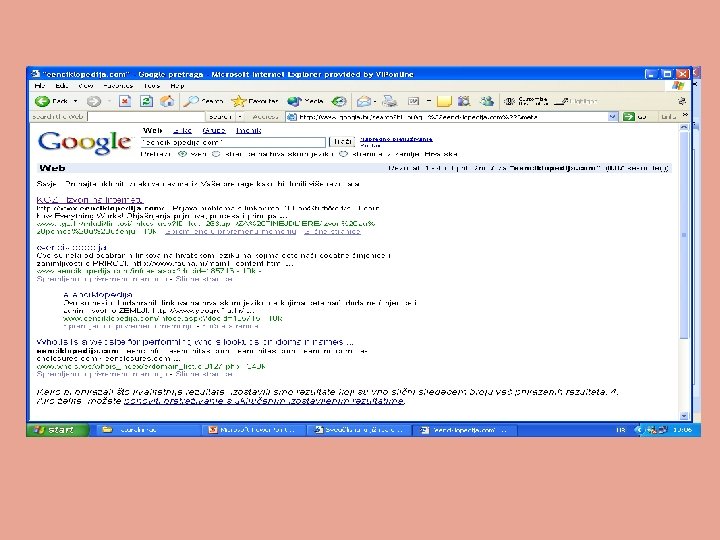Click the page scrollbar down arrow

(x=684, y=416)
